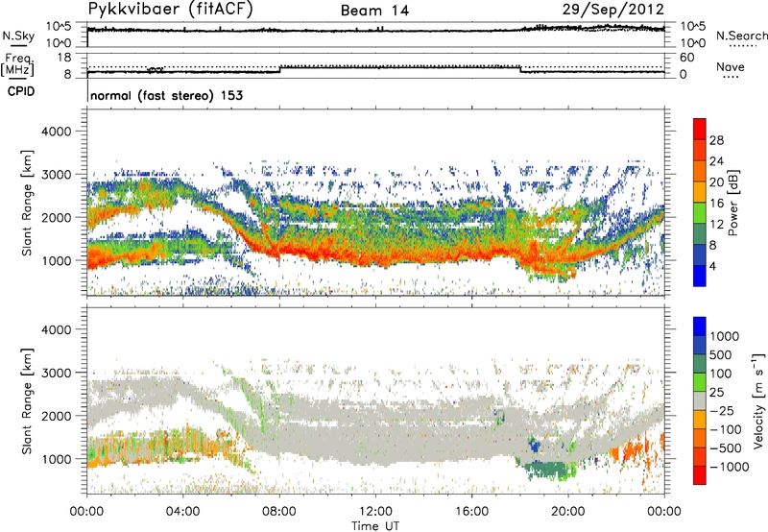
Task: Click the power panel 'Slant Range [km]' label
Action: [x=27, y=203]
